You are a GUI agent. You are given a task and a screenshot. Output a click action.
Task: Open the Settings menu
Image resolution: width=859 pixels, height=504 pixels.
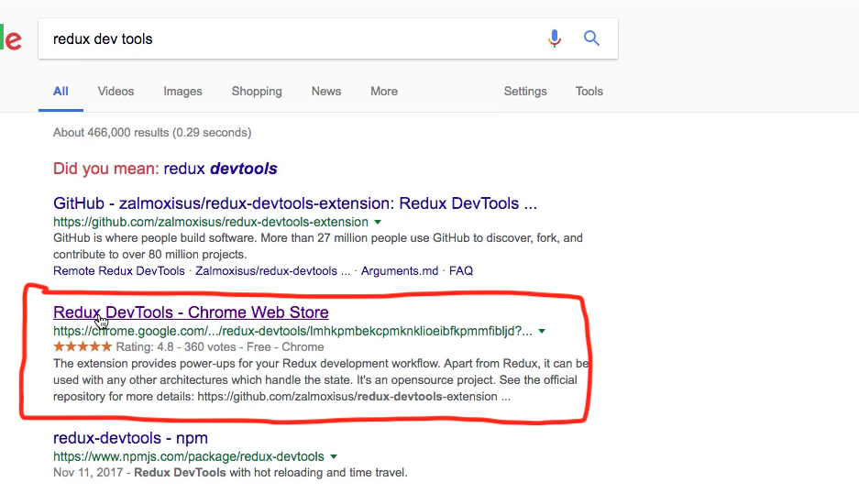[524, 92]
